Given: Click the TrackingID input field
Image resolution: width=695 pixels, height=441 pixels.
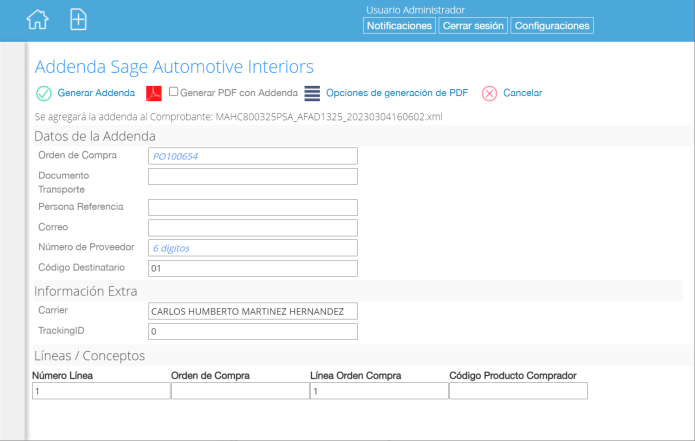Looking at the screenshot, I should tap(253, 332).
